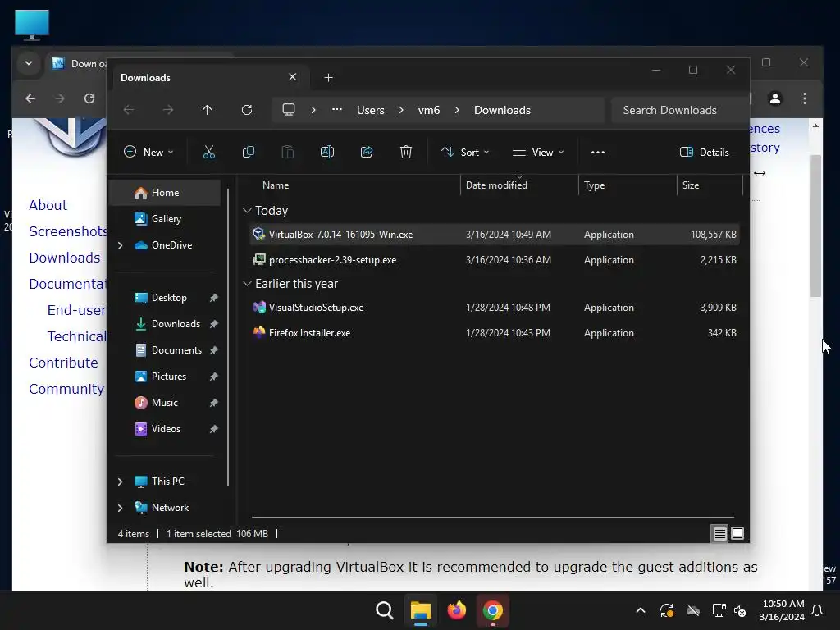The image size is (840, 630).
Task: Switch to large thumbnails view in status bar
Action: click(737, 533)
